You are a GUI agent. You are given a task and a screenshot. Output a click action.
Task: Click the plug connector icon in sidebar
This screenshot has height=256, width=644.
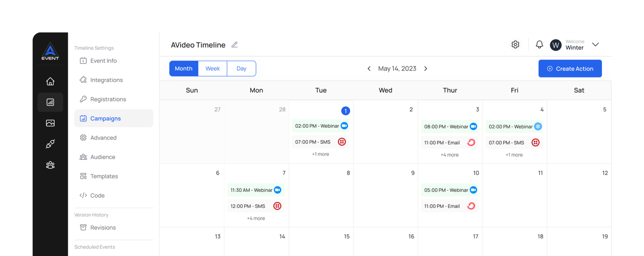tap(50, 144)
